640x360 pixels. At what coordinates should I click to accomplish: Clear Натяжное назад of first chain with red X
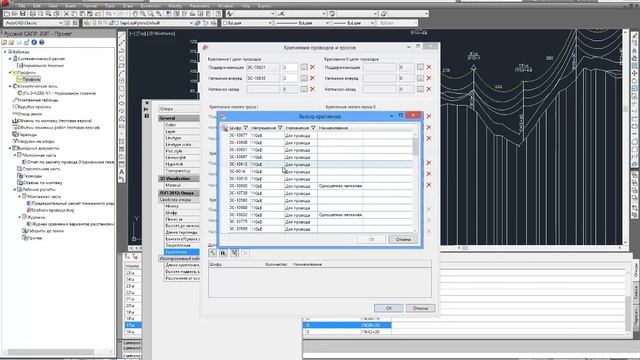pyautogui.click(x=313, y=89)
